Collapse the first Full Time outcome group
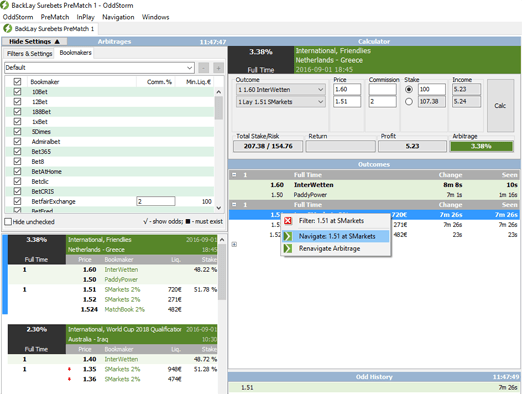This screenshot has height=394, width=522. tap(234, 175)
